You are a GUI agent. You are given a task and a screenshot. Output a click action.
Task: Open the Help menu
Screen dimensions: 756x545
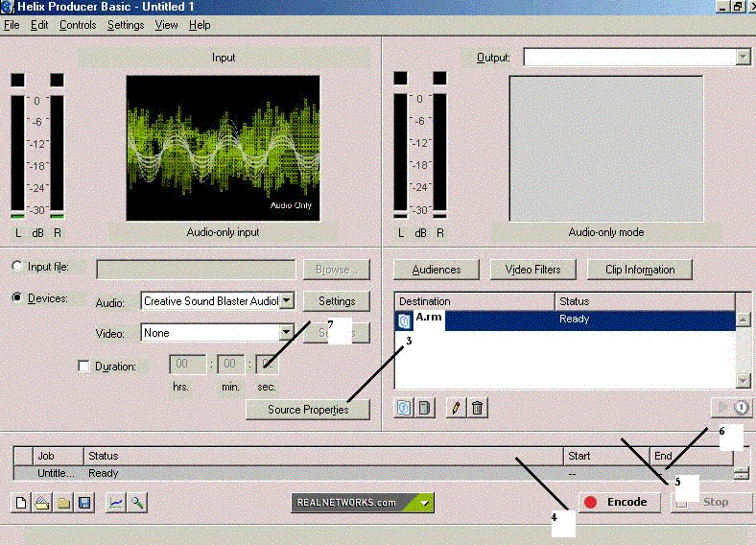tap(200, 25)
